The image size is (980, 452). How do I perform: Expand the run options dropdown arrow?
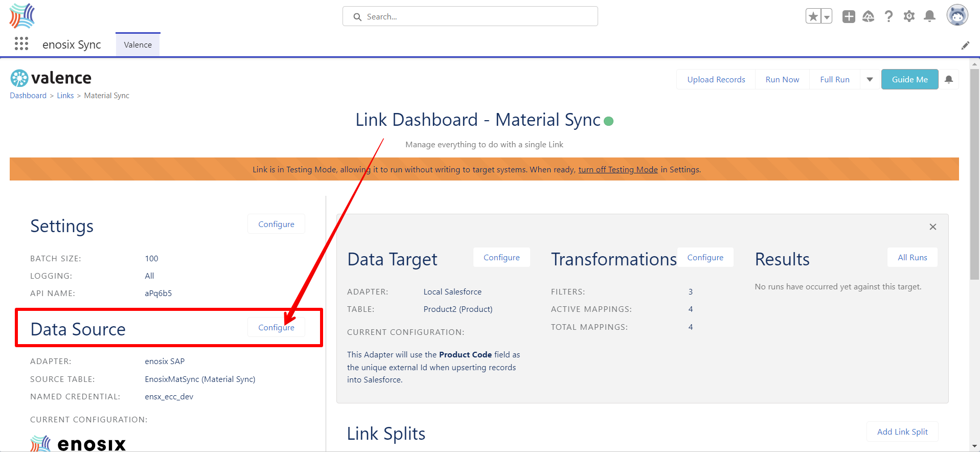tap(870, 79)
